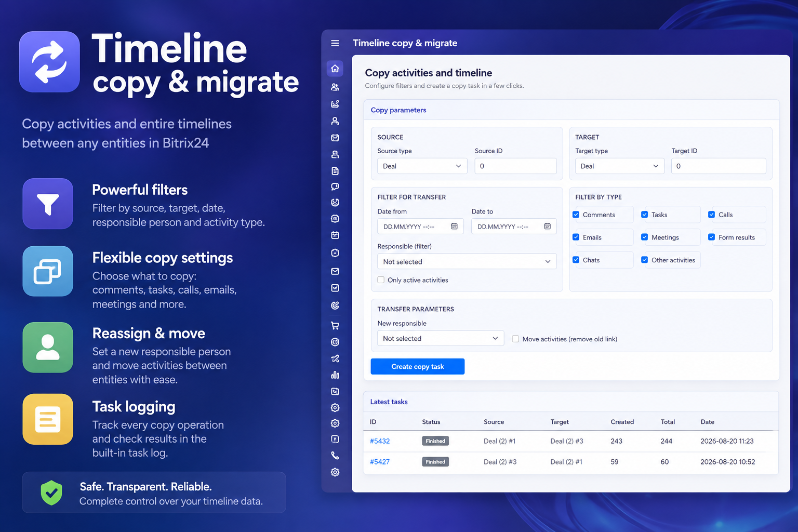This screenshot has width=798, height=532.
Task: Click date 2026-08-20 11:23 cell
Action: coord(727,441)
